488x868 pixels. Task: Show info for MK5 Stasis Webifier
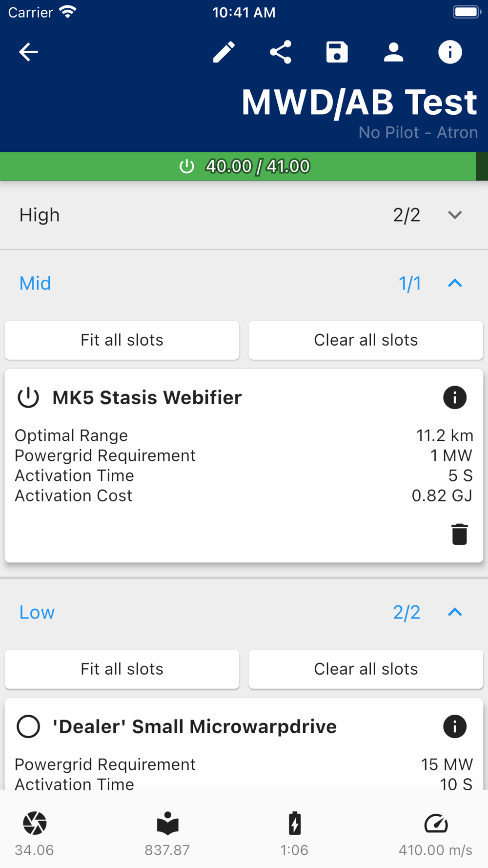(x=455, y=397)
